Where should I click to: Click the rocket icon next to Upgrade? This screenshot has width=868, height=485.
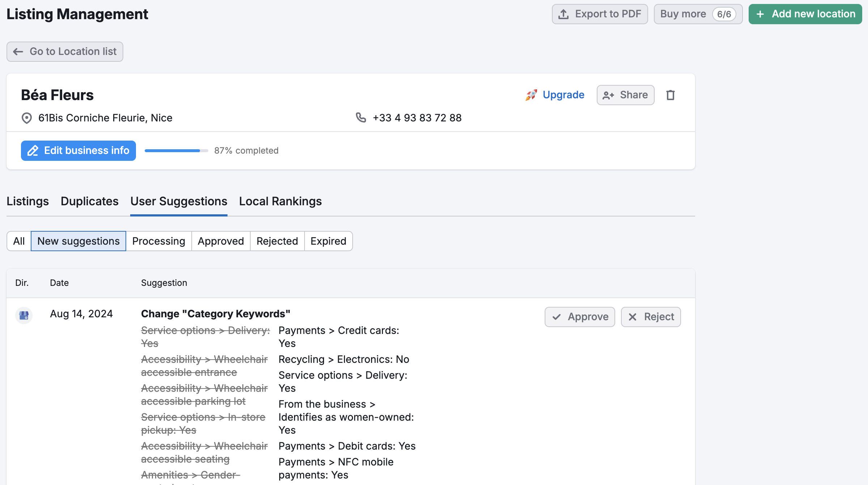[x=531, y=95]
